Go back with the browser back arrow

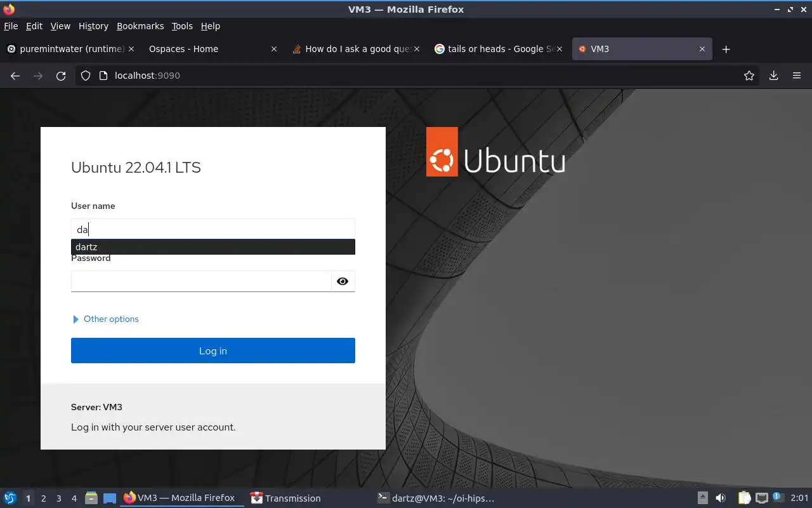pyautogui.click(x=15, y=76)
